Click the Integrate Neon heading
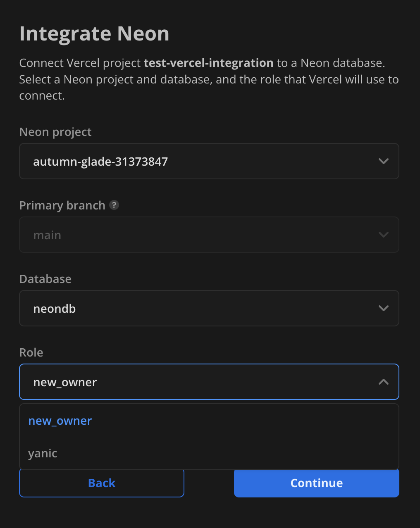The width and height of the screenshot is (420, 528). click(94, 33)
